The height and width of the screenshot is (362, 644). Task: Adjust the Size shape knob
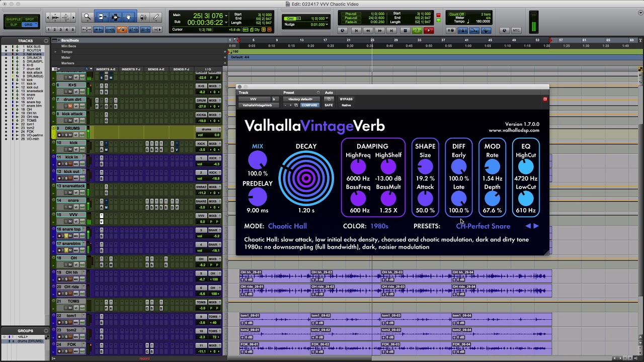pyautogui.click(x=425, y=167)
